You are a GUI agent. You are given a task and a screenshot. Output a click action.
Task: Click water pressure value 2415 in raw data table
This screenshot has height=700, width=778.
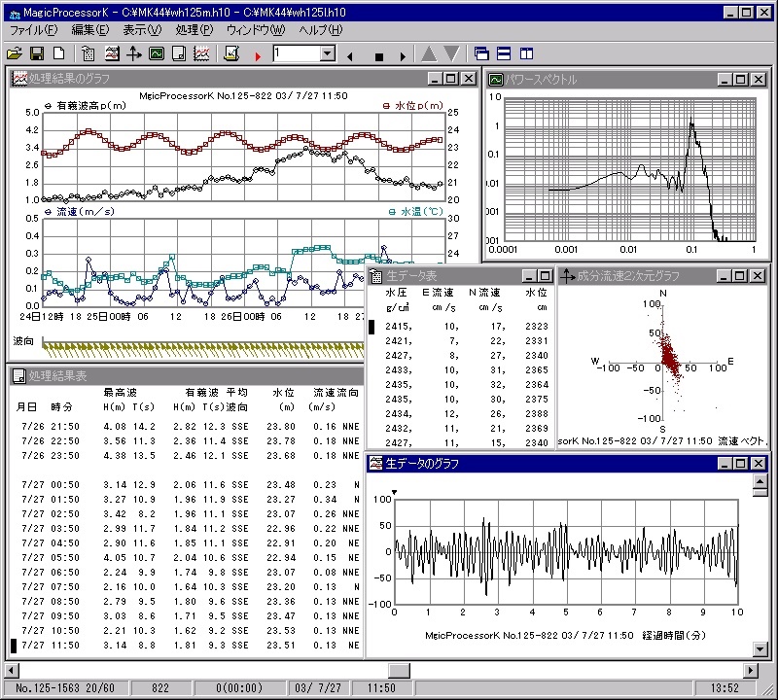click(398, 327)
